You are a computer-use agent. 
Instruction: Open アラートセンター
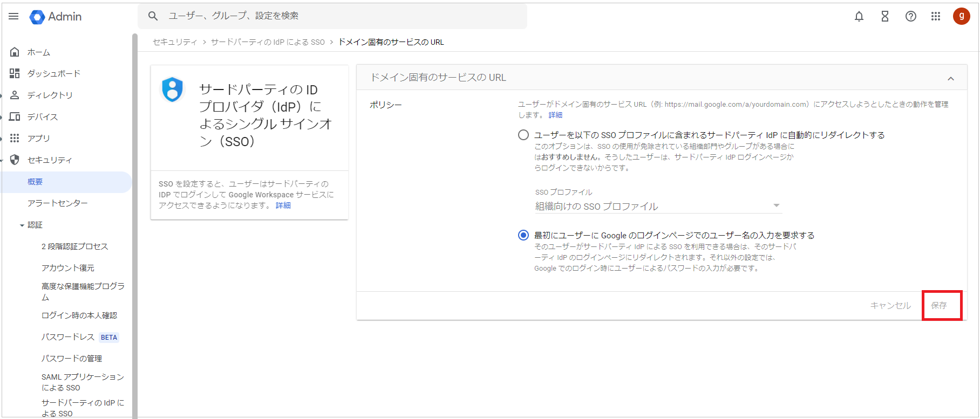coord(58,203)
